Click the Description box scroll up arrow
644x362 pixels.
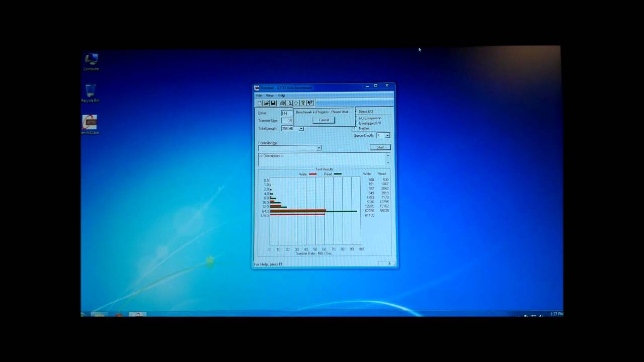tap(388, 155)
